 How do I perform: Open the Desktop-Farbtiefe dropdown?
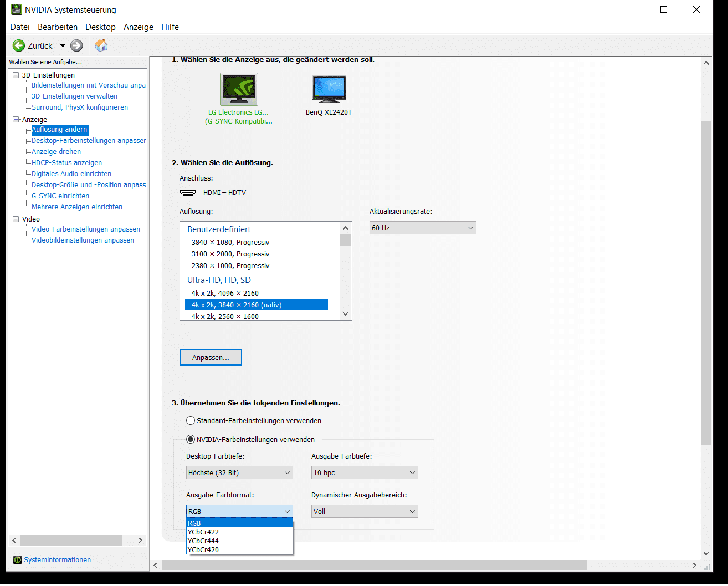tap(239, 473)
